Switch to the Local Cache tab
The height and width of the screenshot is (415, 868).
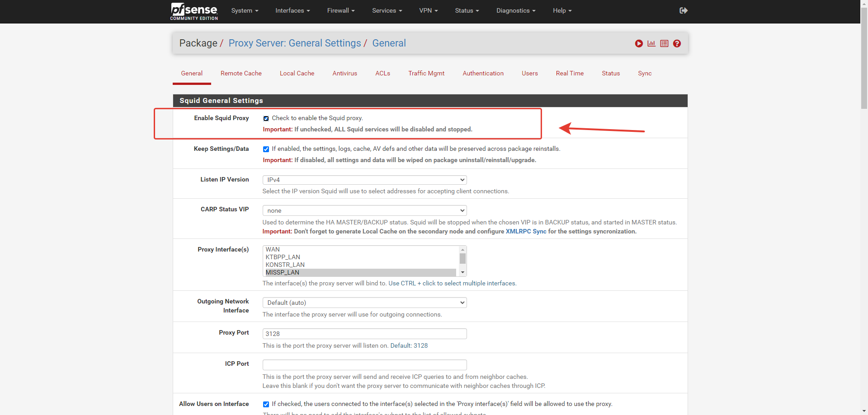pos(297,74)
